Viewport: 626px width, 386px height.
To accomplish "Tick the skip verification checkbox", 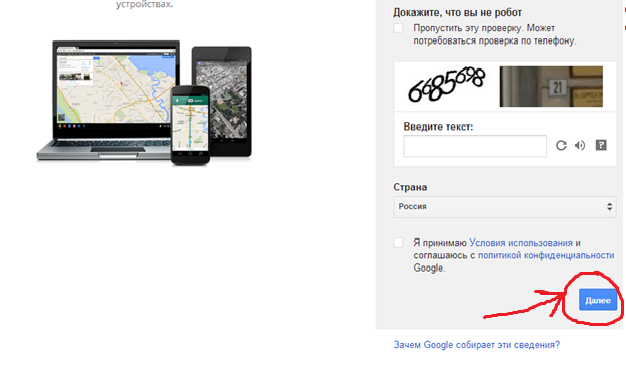I will tap(398, 28).
